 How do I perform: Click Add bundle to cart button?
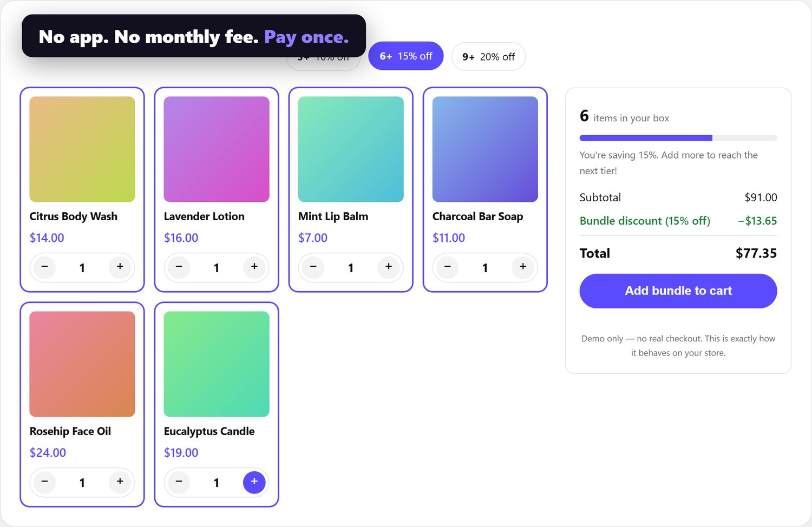point(678,291)
